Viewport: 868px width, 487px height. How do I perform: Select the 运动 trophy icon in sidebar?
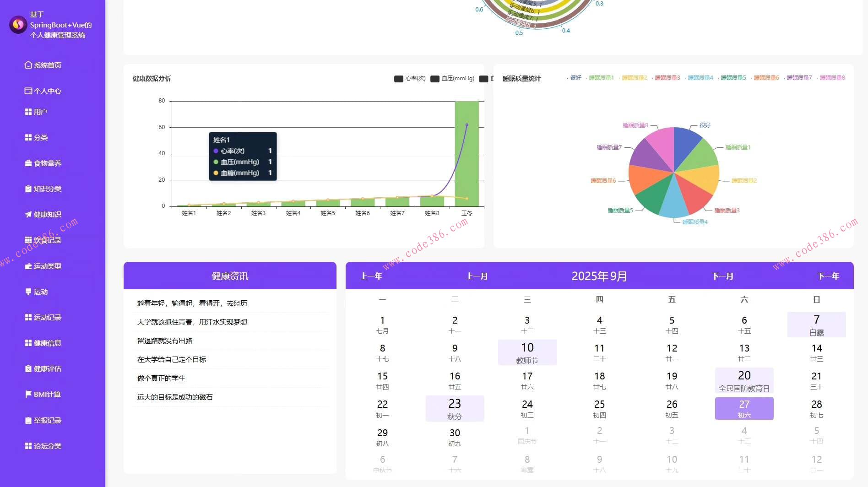(x=28, y=292)
